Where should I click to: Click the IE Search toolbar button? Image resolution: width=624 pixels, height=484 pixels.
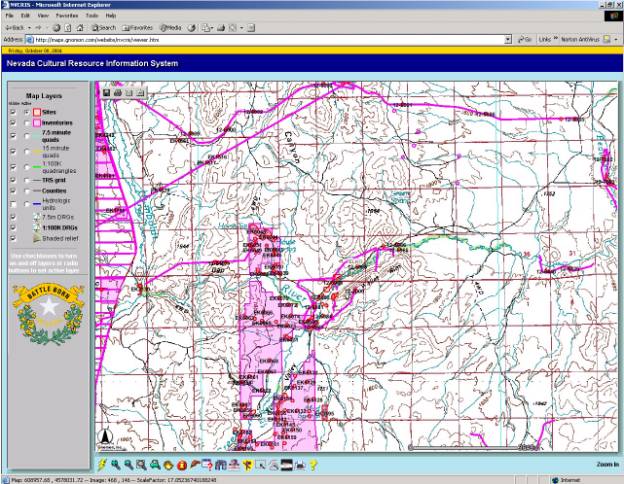[105, 28]
